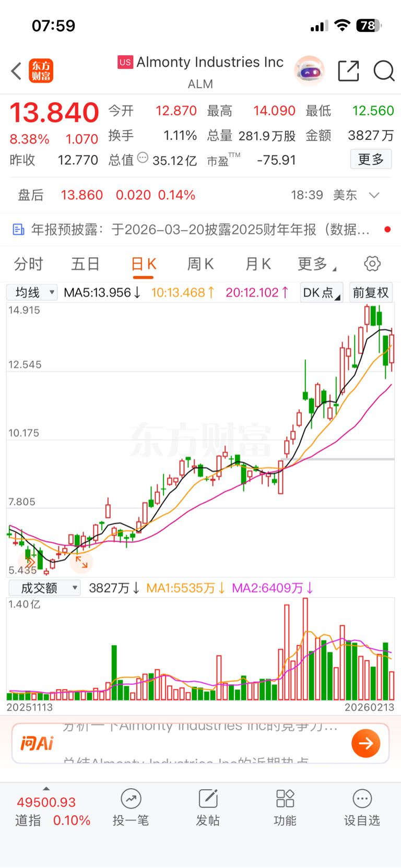Tap the candlestick chart area
Image resolution: width=401 pixels, height=868 pixels.
(x=200, y=440)
